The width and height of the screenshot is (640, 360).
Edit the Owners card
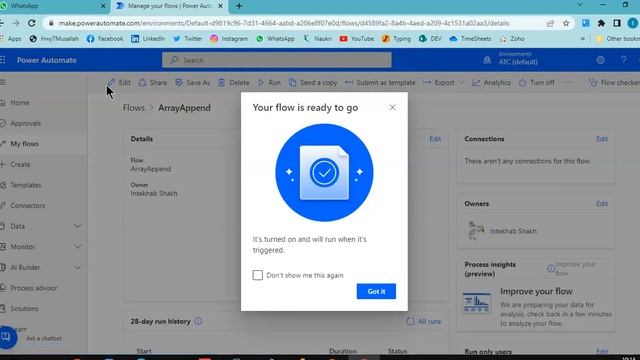coord(602,203)
